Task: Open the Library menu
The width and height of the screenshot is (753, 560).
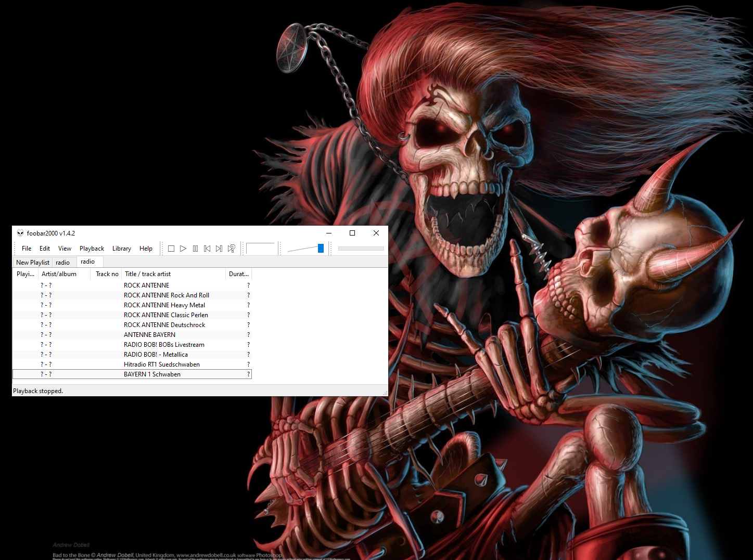Action: [x=122, y=249]
